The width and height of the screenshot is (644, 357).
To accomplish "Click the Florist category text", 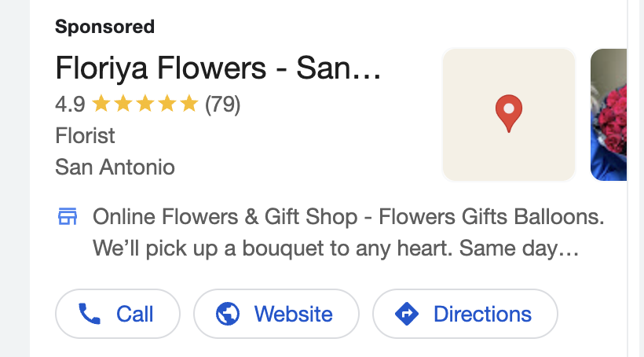I will pos(85,135).
